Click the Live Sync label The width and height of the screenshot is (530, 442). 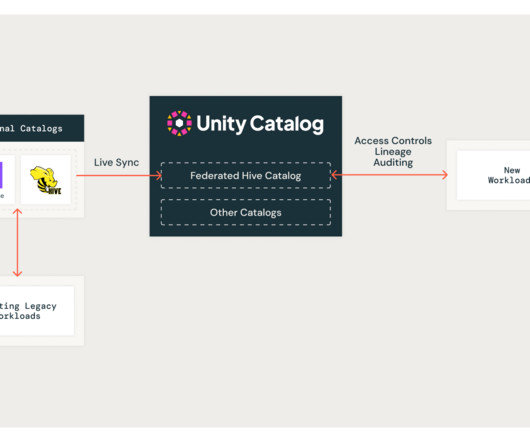tap(116, 163)
